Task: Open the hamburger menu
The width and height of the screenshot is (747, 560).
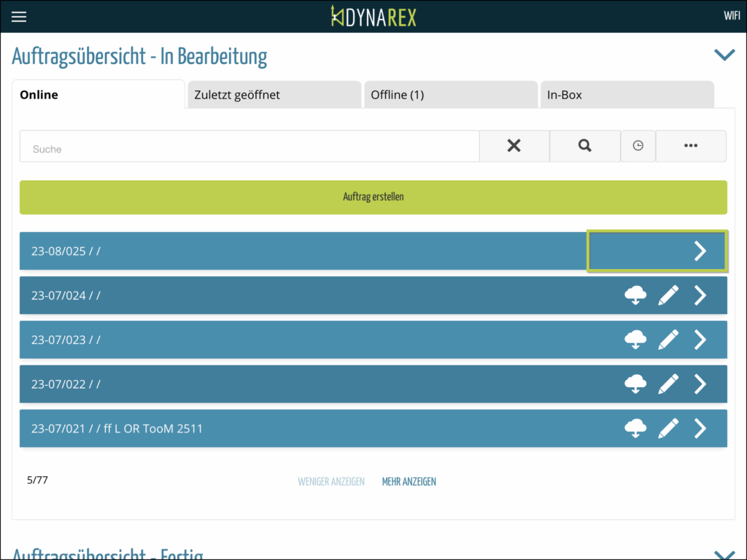Action: [x=19, y=17]
